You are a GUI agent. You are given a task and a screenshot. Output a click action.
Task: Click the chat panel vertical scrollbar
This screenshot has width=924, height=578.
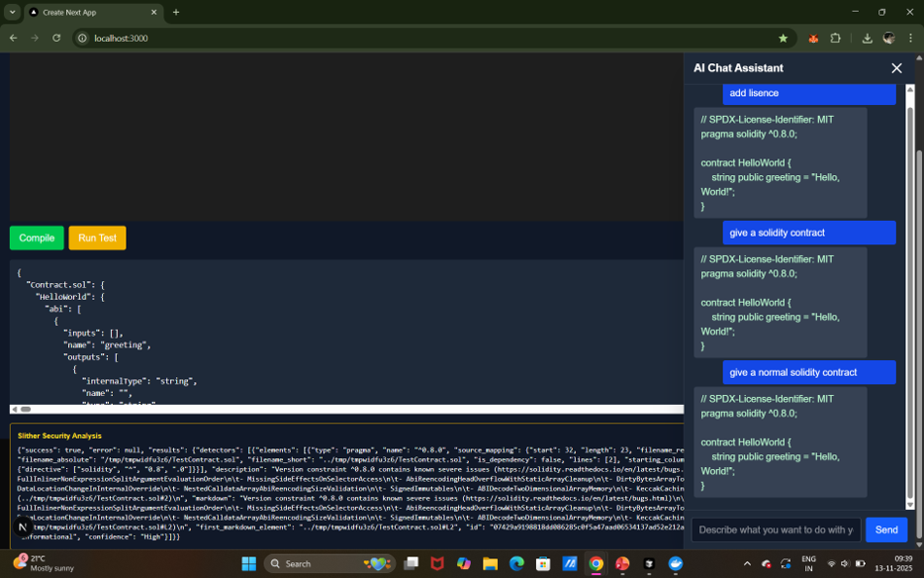point(910,301)
